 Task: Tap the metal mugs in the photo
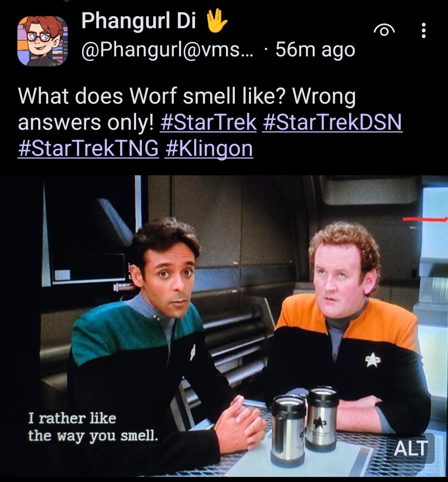coord(304,424)
